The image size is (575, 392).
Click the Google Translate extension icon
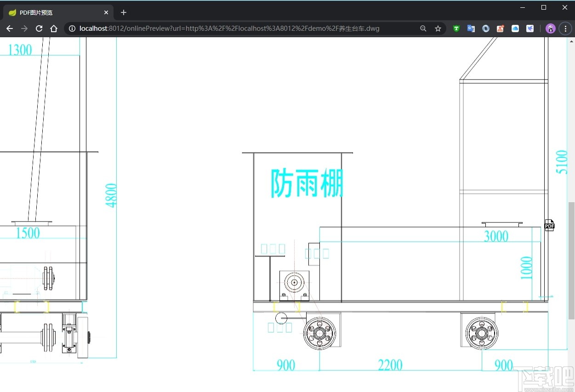(471, 28)
